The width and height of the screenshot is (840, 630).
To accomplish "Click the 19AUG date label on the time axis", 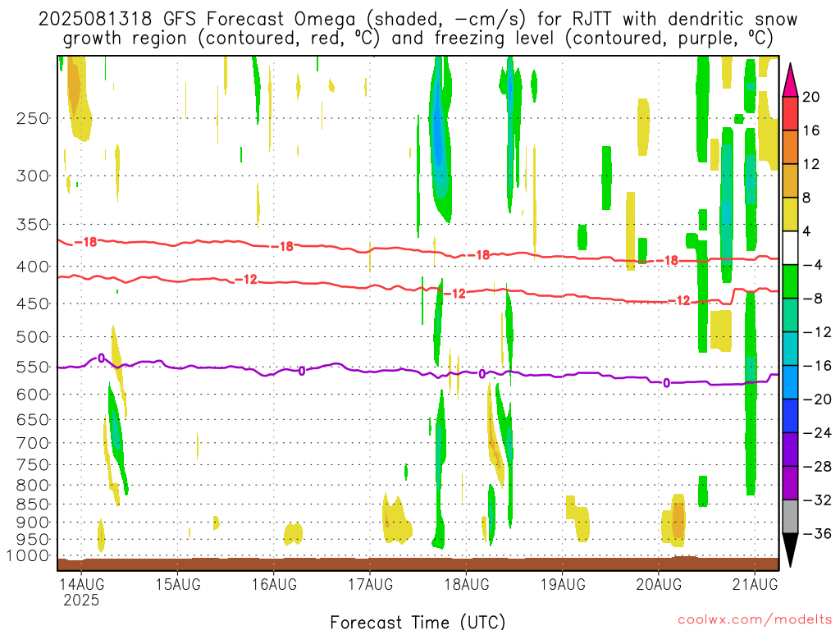I will click(563, 584).
